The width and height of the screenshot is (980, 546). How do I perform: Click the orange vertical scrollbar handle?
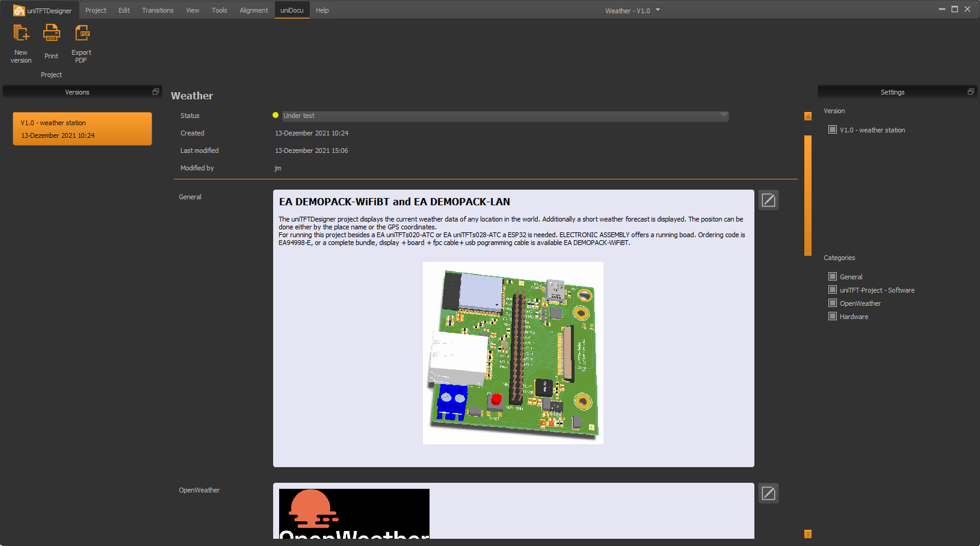(x=808, y=195)
